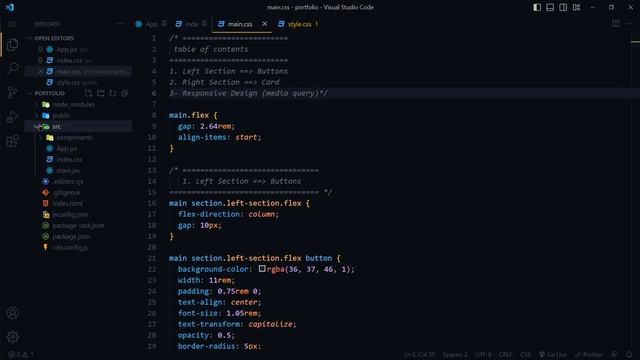
Task: Collapse the PORTFOLIO section
Action: pyautogui.click(x=49, y=93)
